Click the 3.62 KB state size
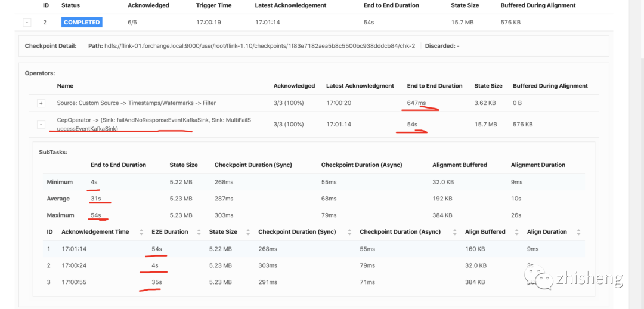Screen dimensions: 644x309 coord(485,103)
